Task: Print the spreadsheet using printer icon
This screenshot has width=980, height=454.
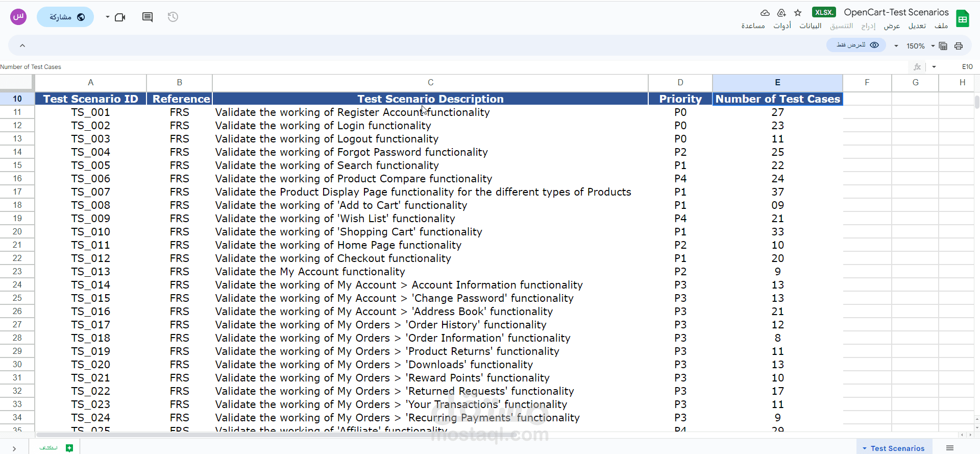Action: [959, 46]
